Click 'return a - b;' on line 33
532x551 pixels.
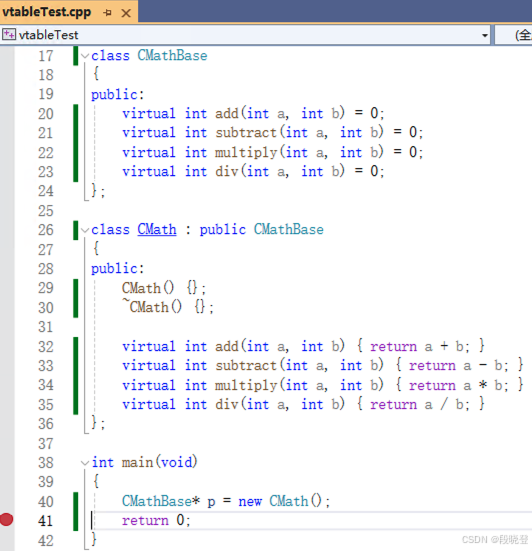458,365
